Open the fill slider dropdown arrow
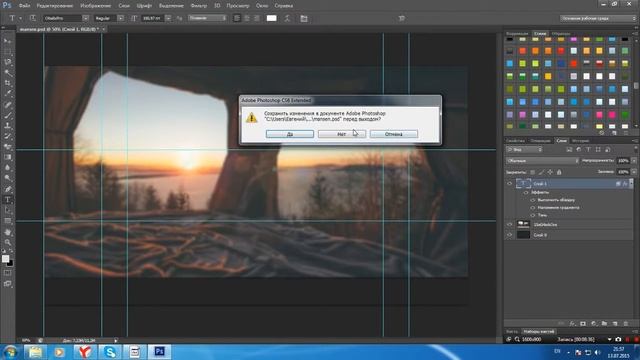640x360 pixels. 633,172
